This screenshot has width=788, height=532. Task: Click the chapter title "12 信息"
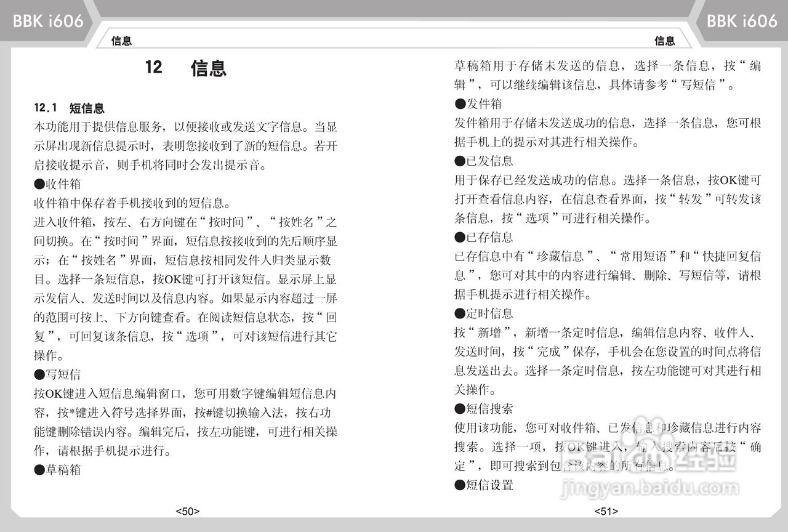186,67
